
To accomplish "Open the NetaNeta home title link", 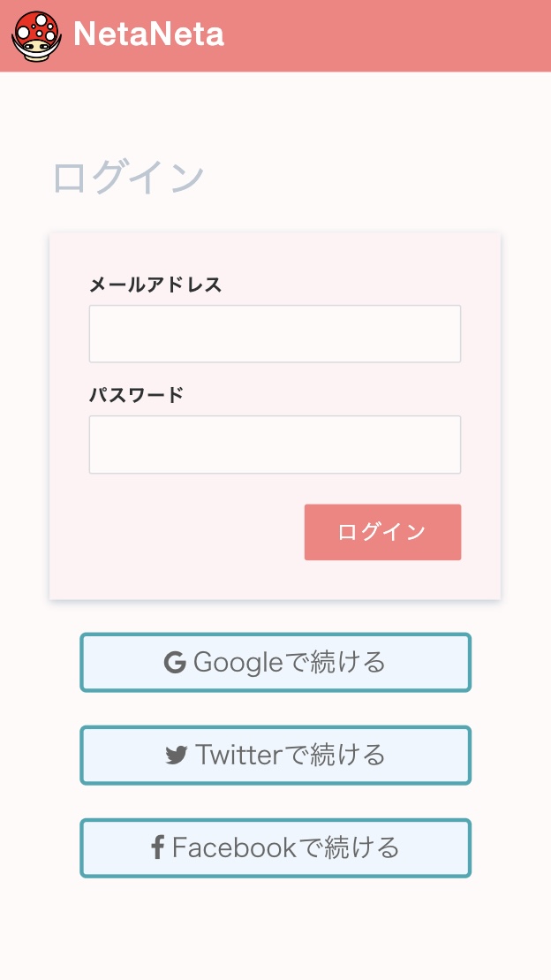I will 148,34.
